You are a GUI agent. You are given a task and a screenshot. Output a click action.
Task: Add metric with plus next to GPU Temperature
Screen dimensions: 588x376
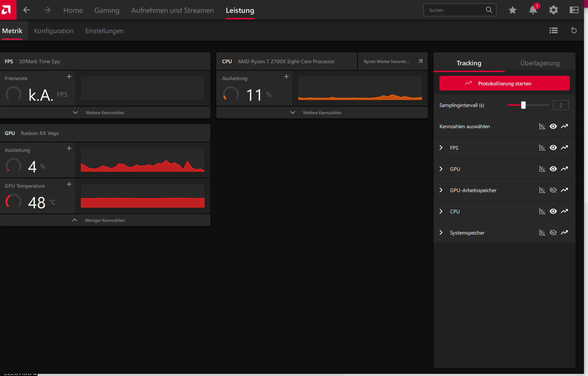(x=69, y=185)
